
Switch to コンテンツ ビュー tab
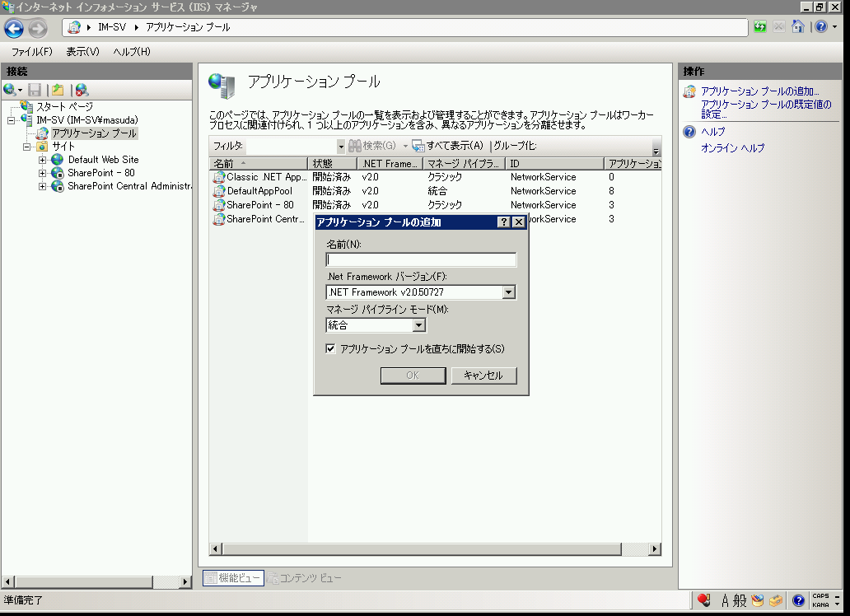coord(305,578)
